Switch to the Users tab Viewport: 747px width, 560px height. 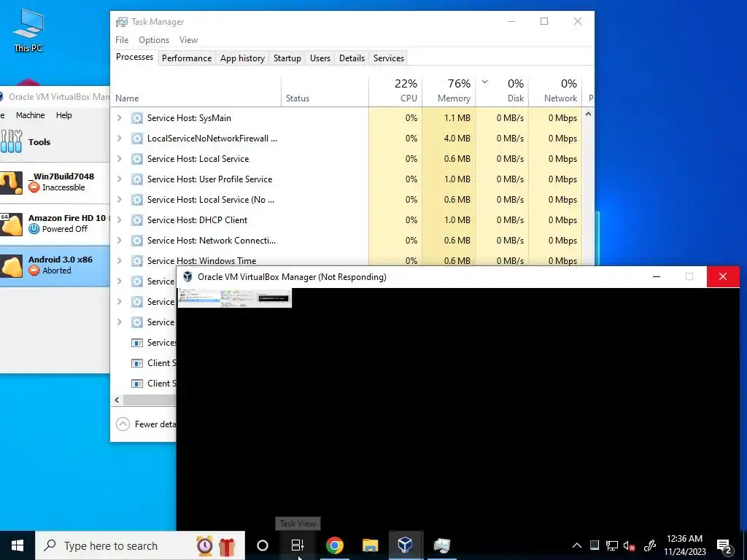pyautogui.click(x=320, y=58)
